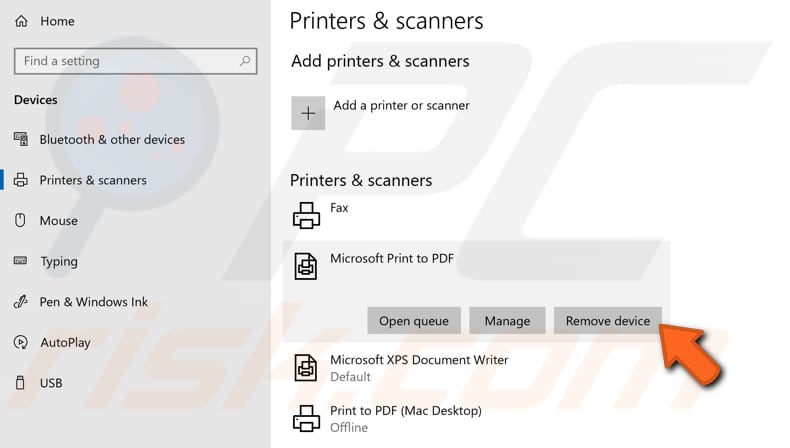
Task: Go to Typing settings
Action: (x=59, y=262)
